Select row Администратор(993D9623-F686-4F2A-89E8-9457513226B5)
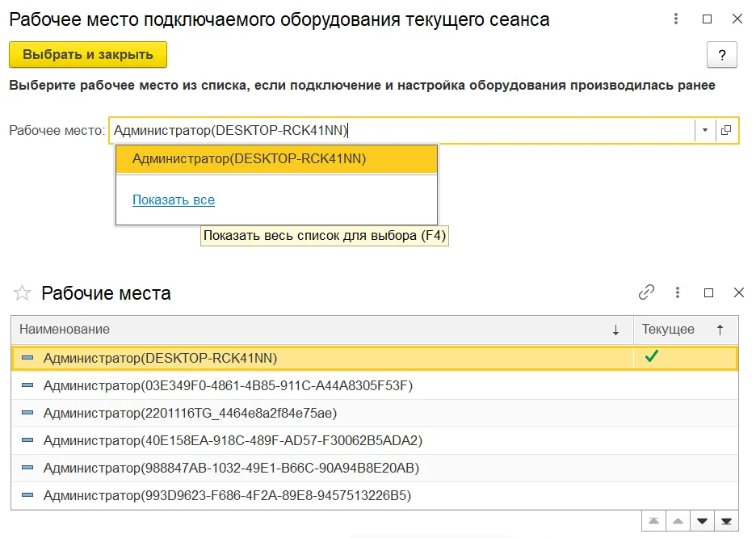Viewport: 756px width, 538px height. pos(374,495)
